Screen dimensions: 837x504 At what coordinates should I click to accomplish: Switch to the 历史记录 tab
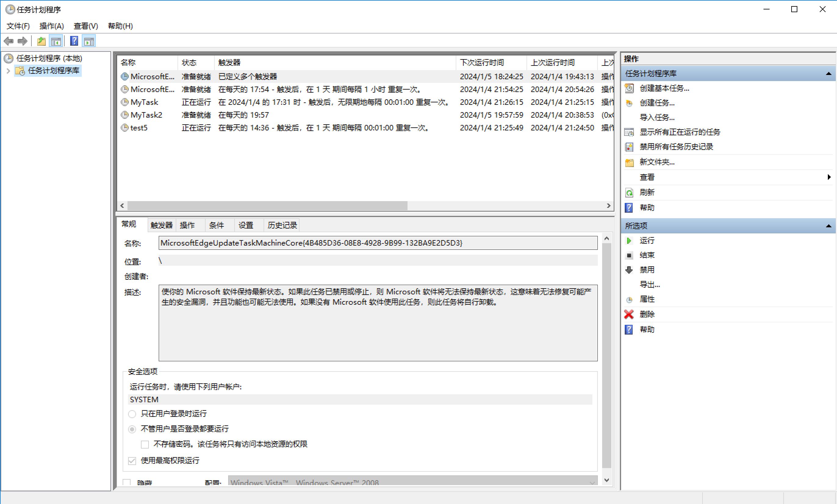tap(282, 225)
